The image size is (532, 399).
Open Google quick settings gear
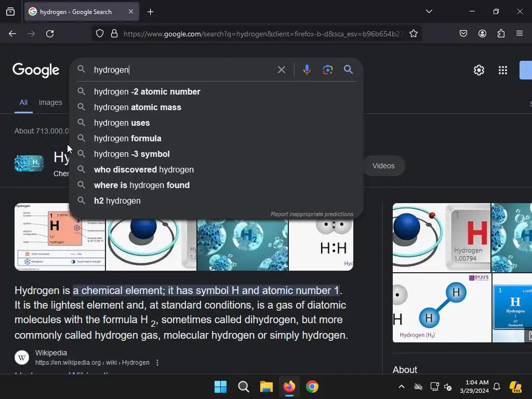click(x=478, y=70)
